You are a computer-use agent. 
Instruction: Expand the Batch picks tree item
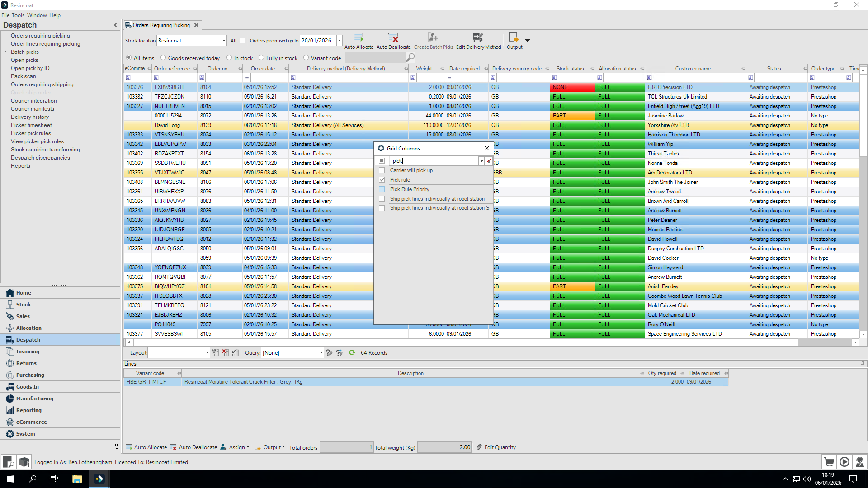pos(5,52)
